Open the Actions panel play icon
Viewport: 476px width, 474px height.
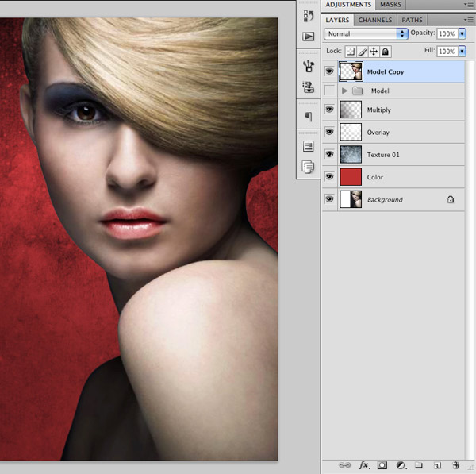tap(309, 37)
